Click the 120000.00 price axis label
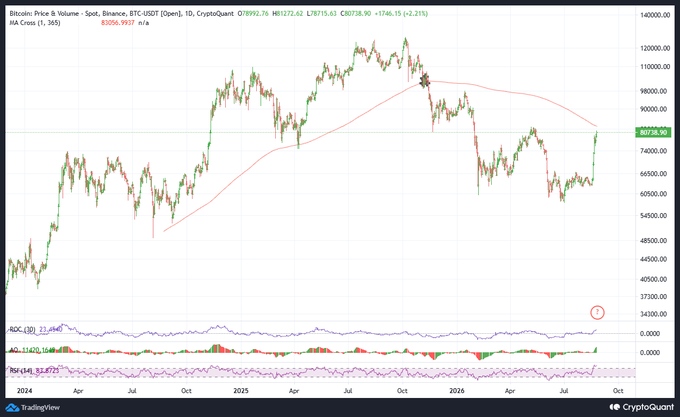Image resolution: width=680 pixels, height=417 pixels. 655,48
